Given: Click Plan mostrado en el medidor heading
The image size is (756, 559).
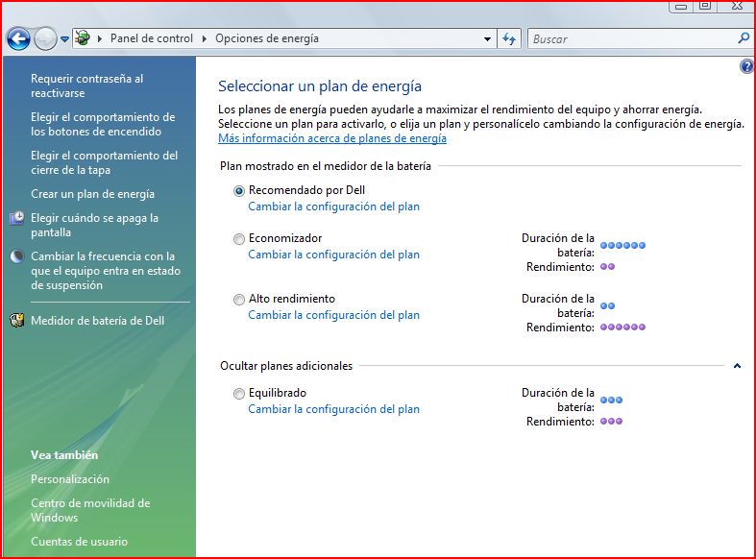Looking at the screenshot, I should (326, 166).
